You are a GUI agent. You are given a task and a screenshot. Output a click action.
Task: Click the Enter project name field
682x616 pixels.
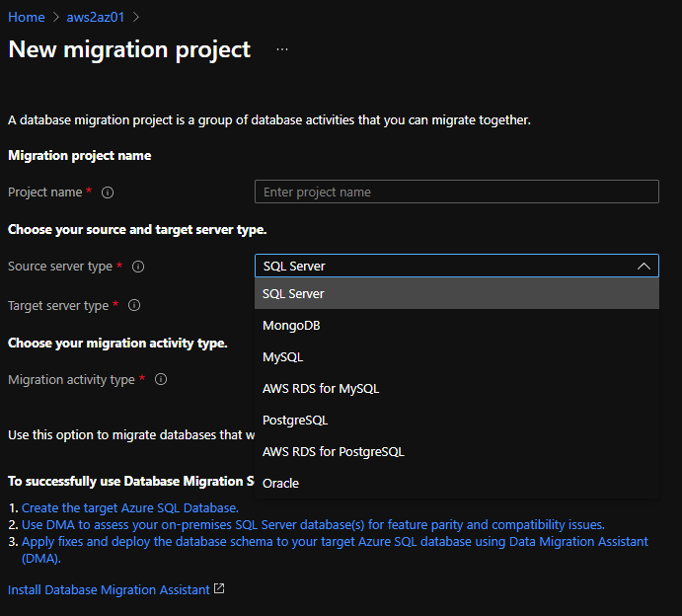tap(456, 192)
